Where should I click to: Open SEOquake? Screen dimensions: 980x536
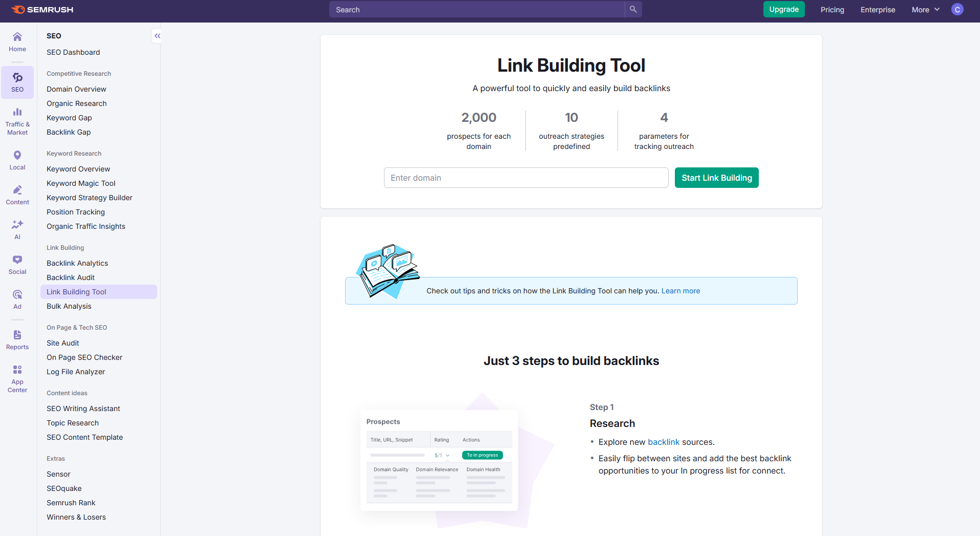(x=64, y=488)
